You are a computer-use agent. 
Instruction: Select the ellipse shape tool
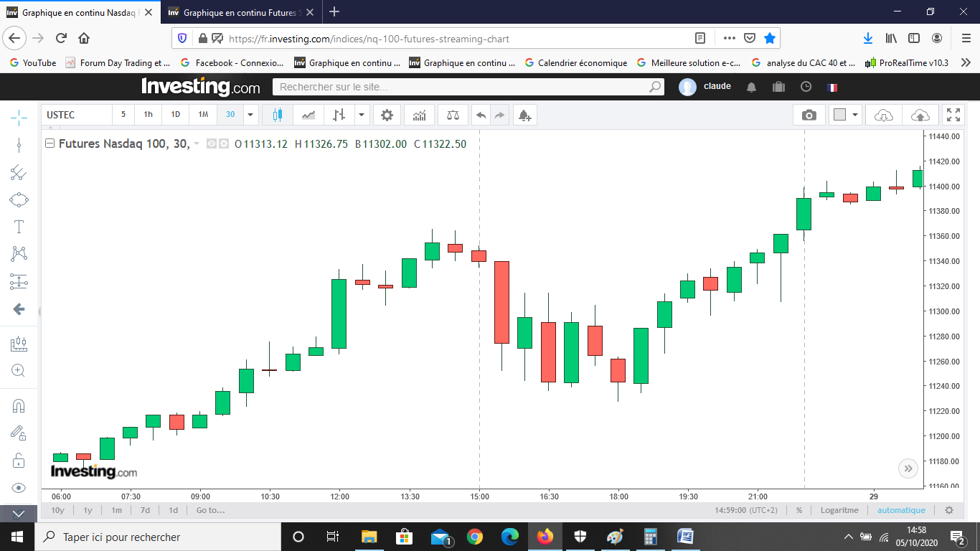19,200
